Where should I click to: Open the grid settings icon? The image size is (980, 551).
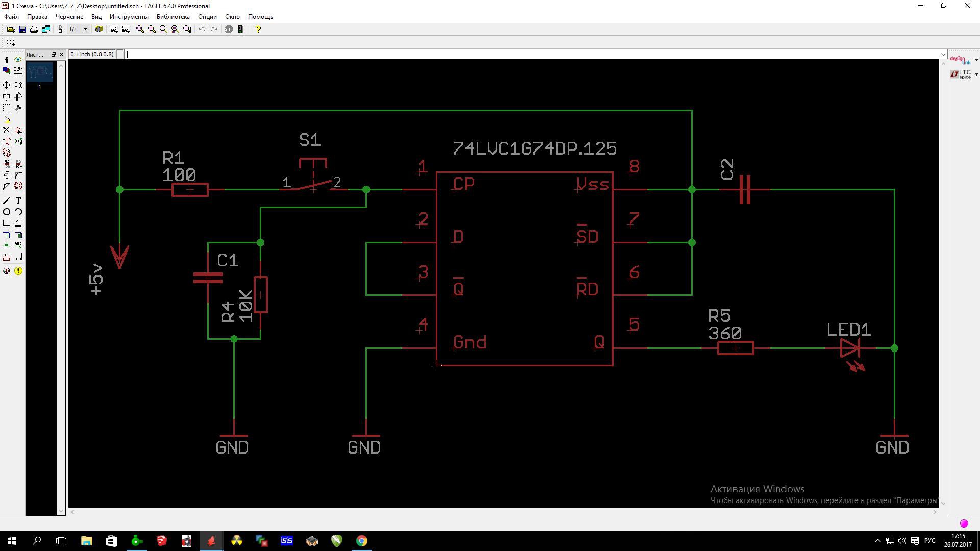click(11, 42)
